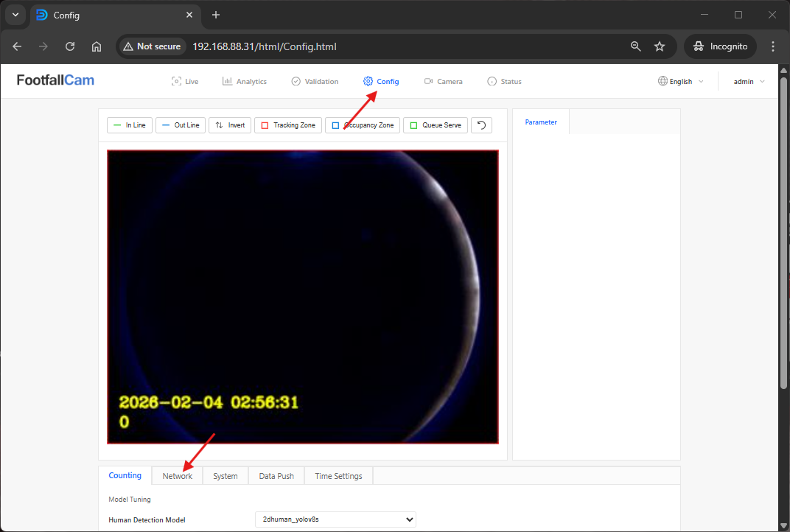Select the Out Line button
Screen dimensions: 790x532
coord(181,125)
